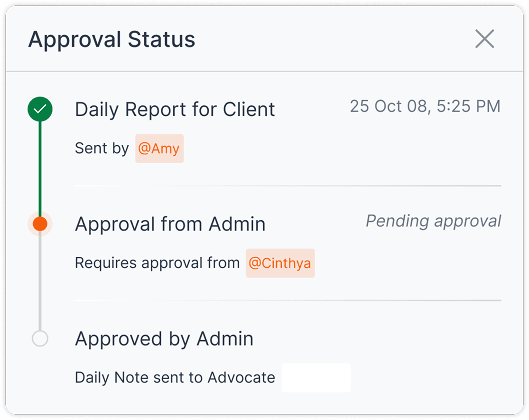The height and width of the screenshot is (420, 529).
Task: Click the timestamp 25 Oct 08, 5:25 PM
Action: pyautogui.click(x=425, y=106)
